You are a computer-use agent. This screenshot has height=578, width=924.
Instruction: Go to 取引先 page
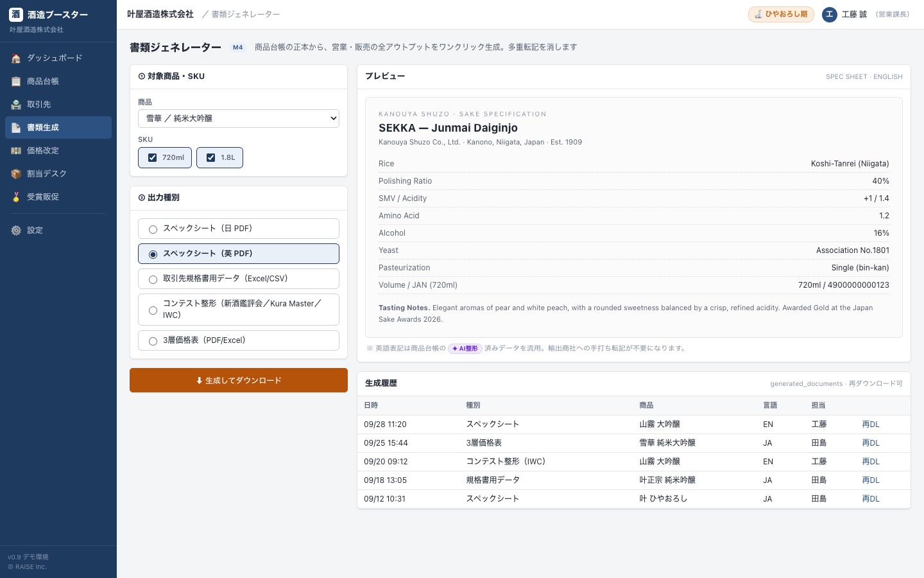[58, 104]
